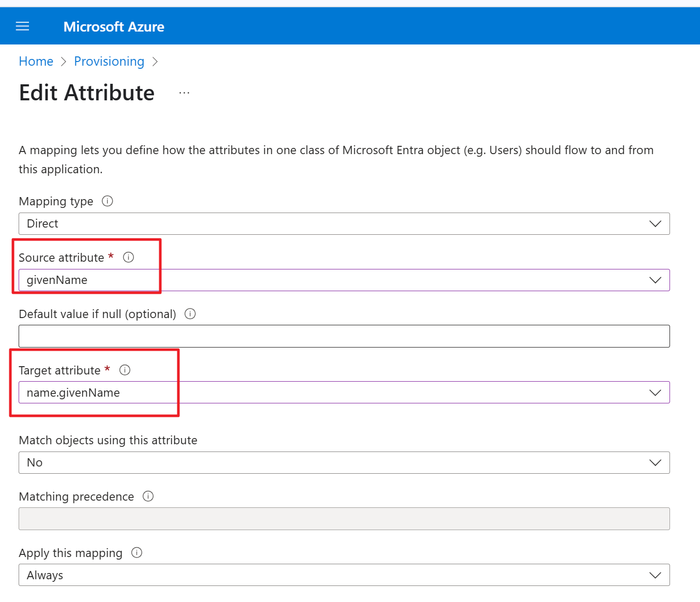Click the Apply this mapping info icon
700x602 pixels.
137,553
